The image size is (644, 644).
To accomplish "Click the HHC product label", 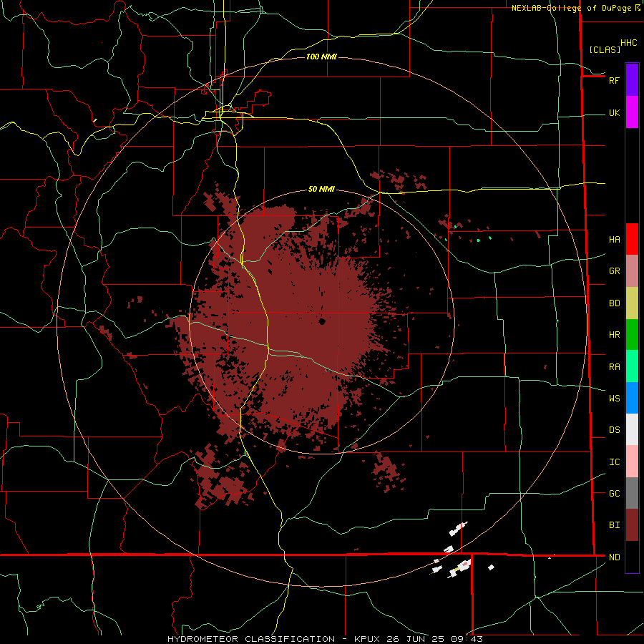I will (628, 43).
